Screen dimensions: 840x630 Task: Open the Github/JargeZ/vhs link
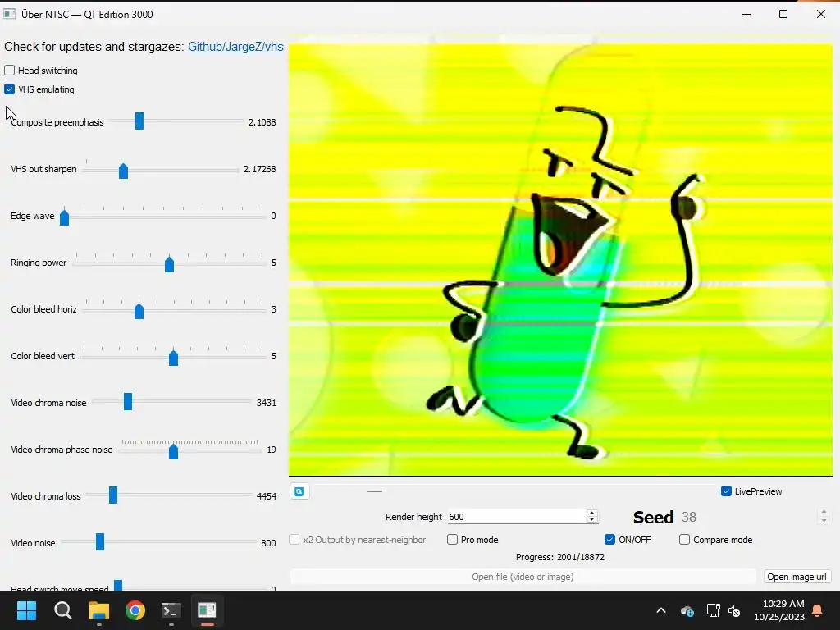tap(235, 47)
